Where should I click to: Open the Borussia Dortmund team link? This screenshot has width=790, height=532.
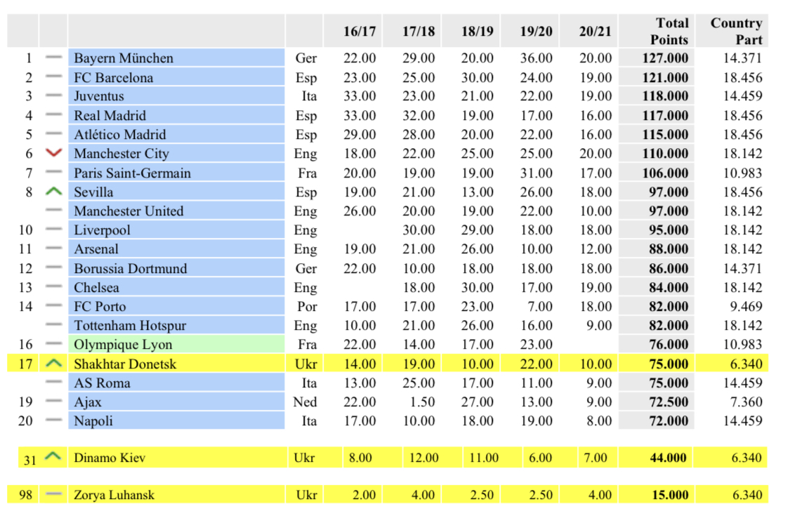131,268
